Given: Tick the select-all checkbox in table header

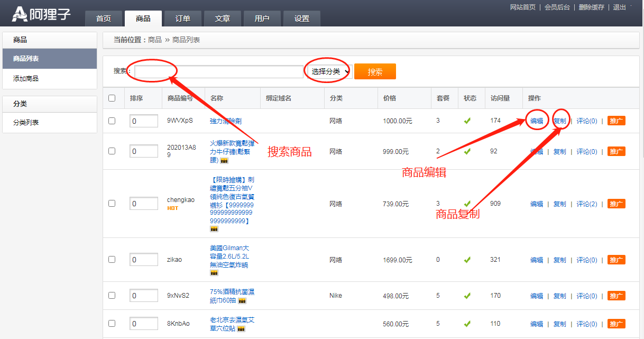Looking at the screenshot, I should point(112,98).
